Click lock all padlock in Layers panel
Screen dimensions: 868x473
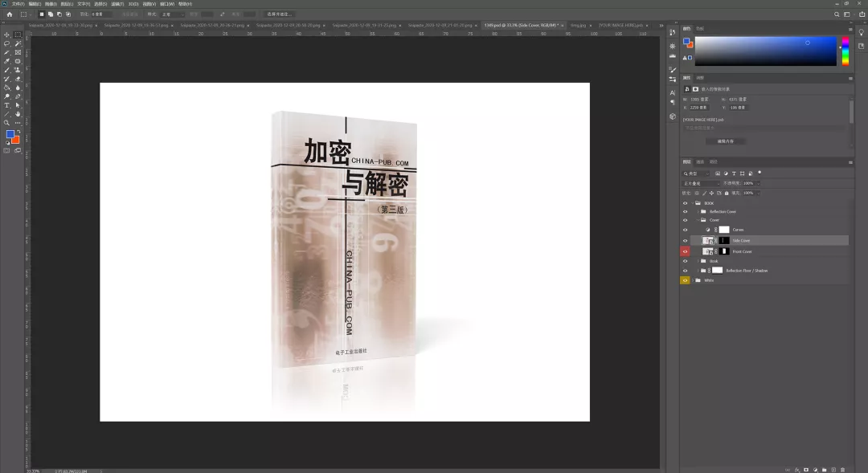tap(727, 193)
